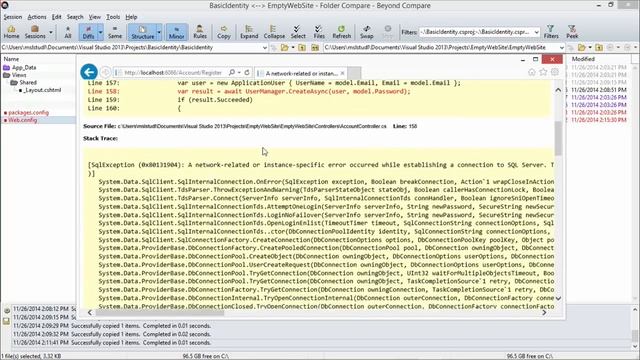The height and width of the screenshot is (360, 640).
Task: Click the Files toolbar button
Action: [x=319, y=32]
